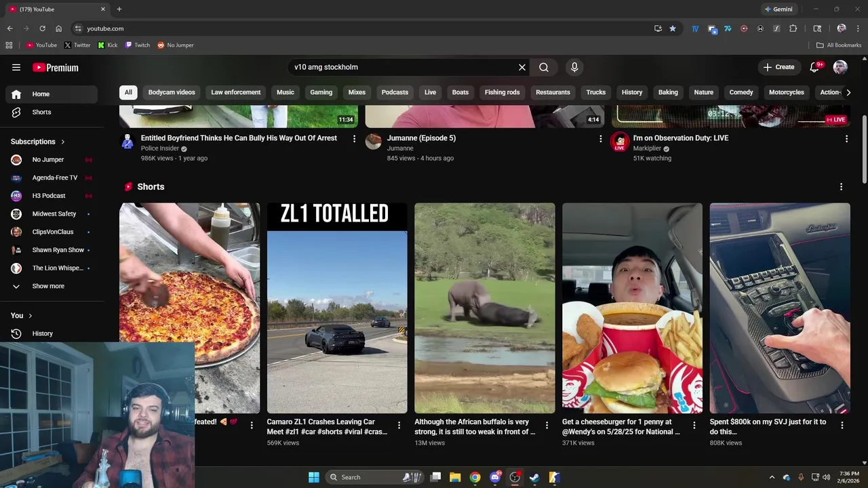The image size is (868, 488).
Task: Select the All filter chip
Action: [128, 92]
